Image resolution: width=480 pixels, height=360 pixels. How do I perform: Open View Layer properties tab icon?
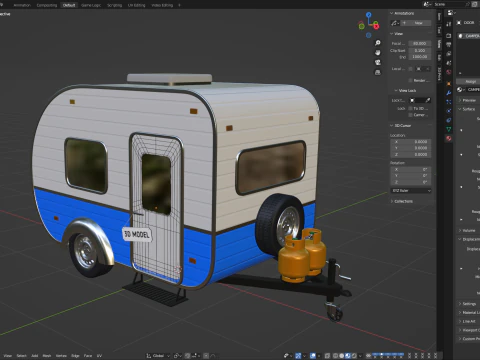tap(449, 54)
